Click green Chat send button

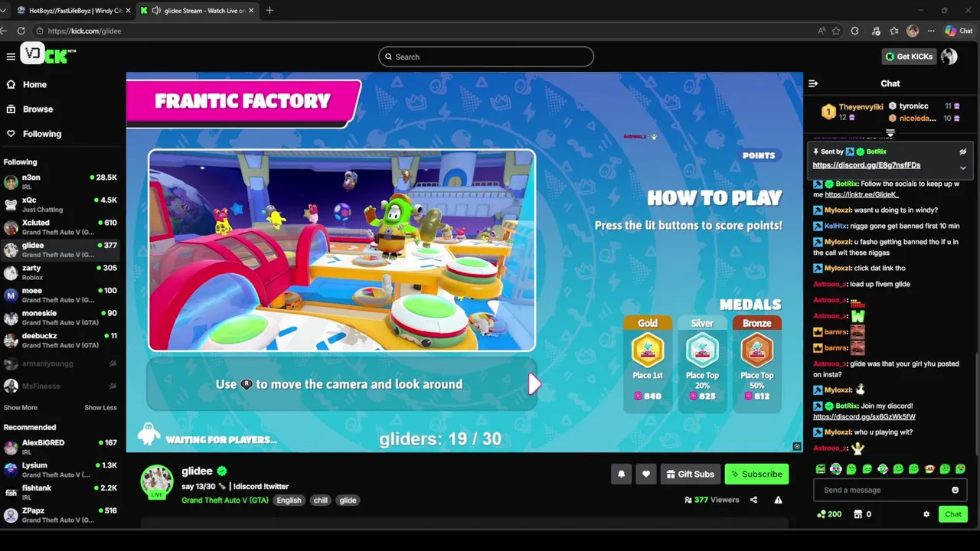952,514
